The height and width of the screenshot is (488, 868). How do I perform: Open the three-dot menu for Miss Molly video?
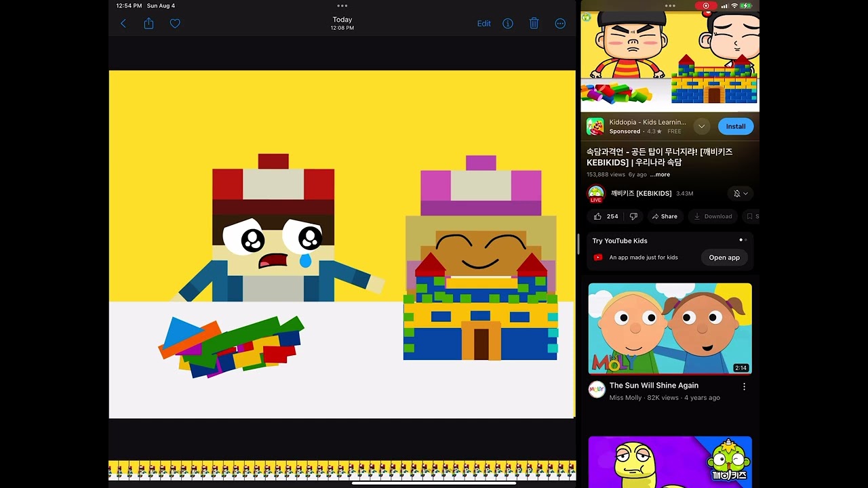click(744, 387)
